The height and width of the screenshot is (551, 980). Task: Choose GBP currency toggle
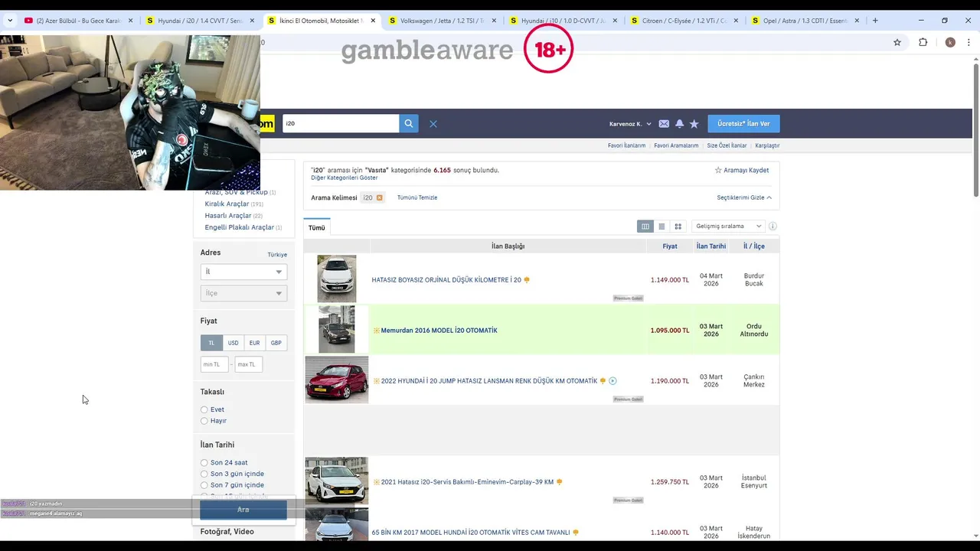coord(276,343)
